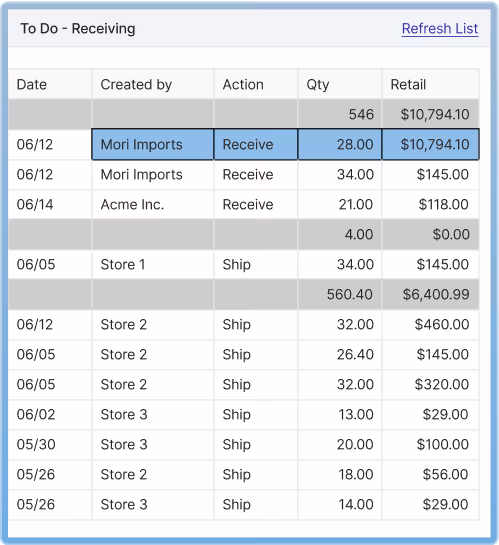Click the Refresh List link
Screen dimensions: 499x545
[440, 29]
